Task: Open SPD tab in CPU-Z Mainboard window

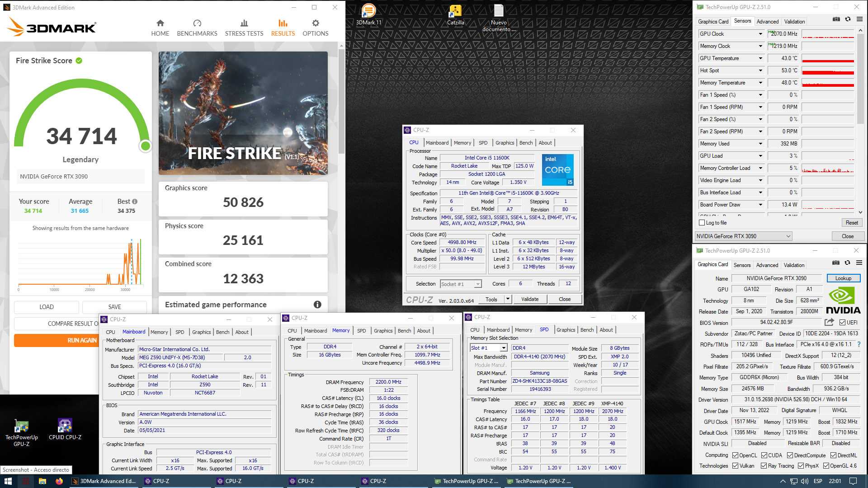Action: point(179,332)
